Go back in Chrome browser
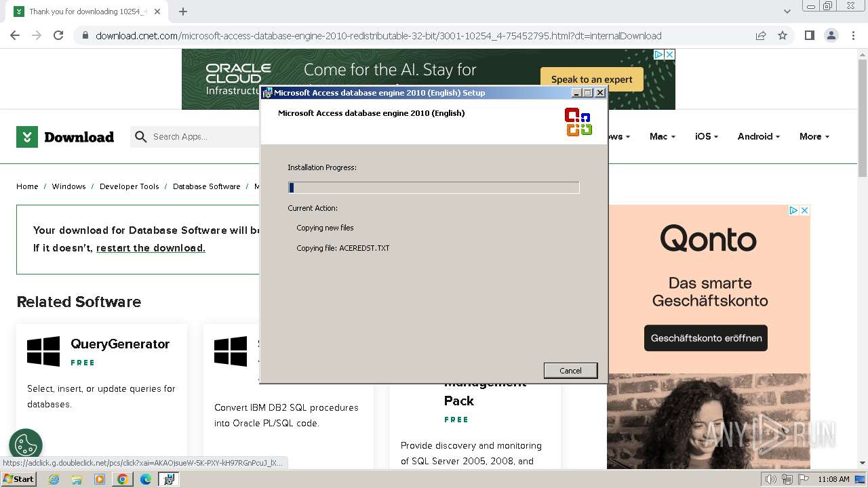This screenshot has height=488, width=868. click(x=15, y=36)
